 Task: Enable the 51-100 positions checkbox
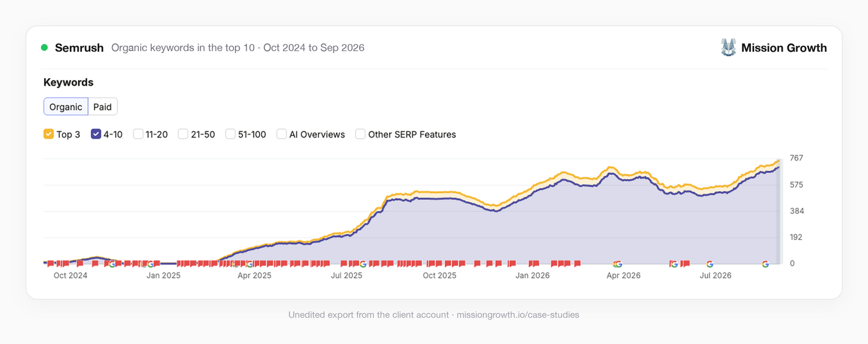[x=230, y=134]
